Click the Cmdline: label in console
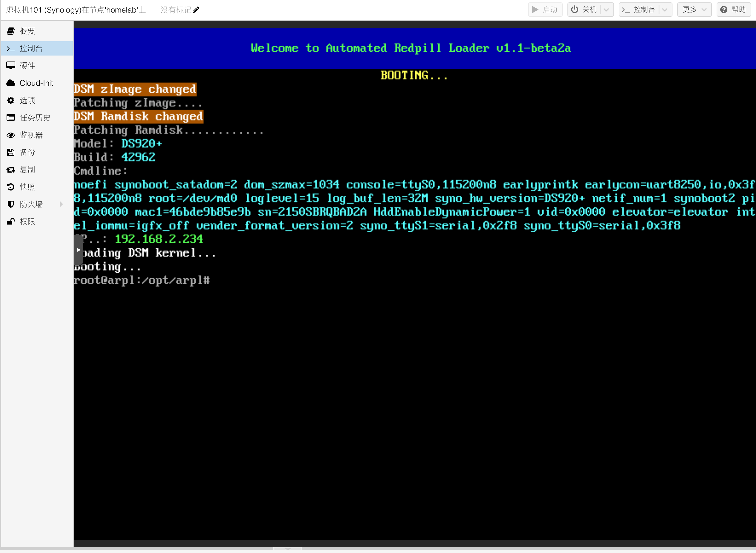Screen dimensions: 756x553 click(x=101, y=171)
